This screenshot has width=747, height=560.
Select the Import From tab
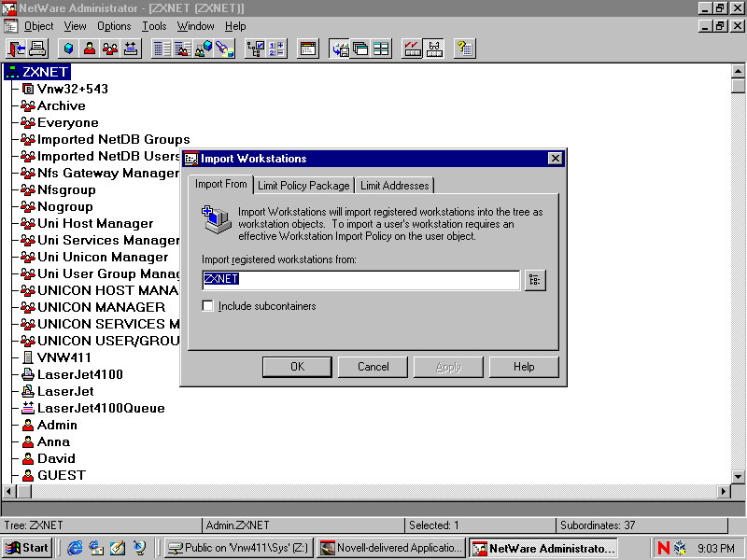tap(221, 184)
